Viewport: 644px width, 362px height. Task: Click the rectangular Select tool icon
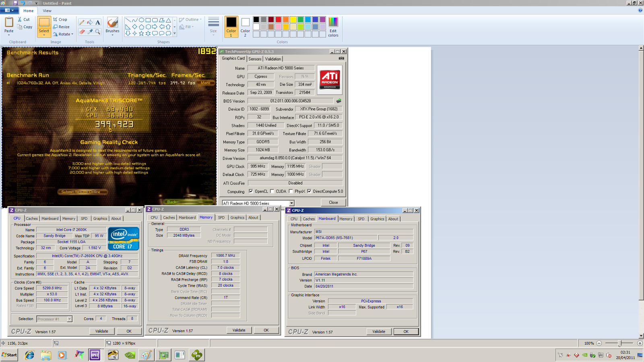[x=44, y=23]
